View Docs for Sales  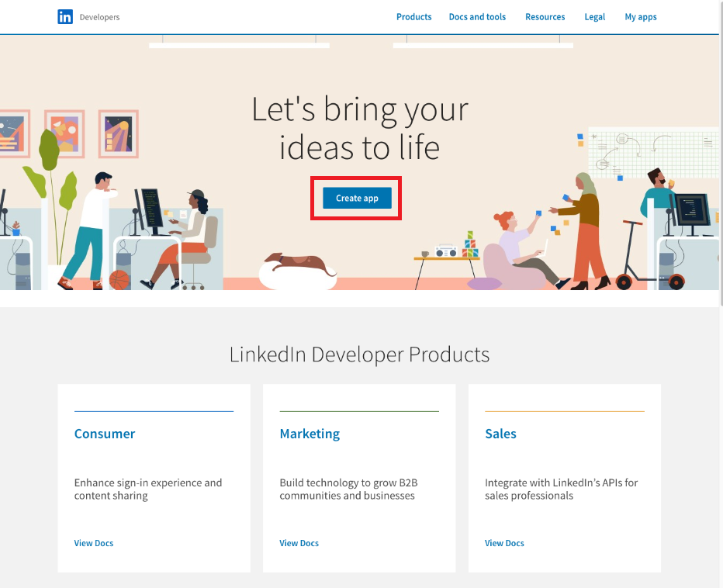(504, 543)
